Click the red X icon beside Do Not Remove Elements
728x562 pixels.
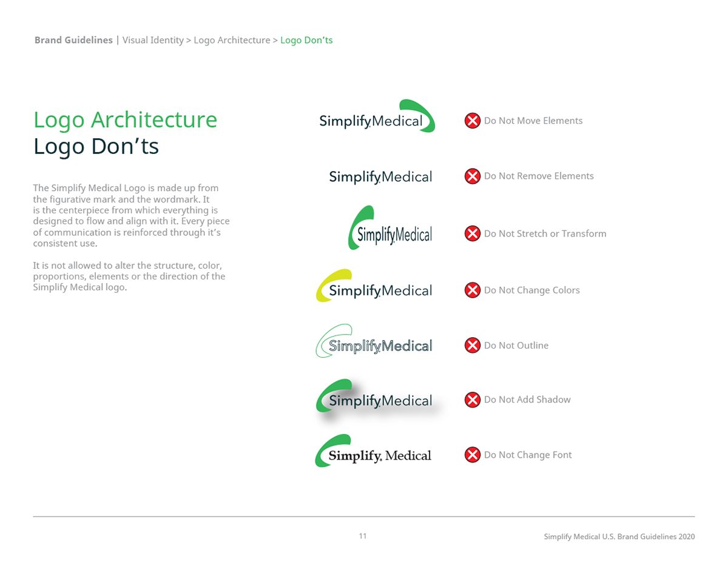(473, 176)
